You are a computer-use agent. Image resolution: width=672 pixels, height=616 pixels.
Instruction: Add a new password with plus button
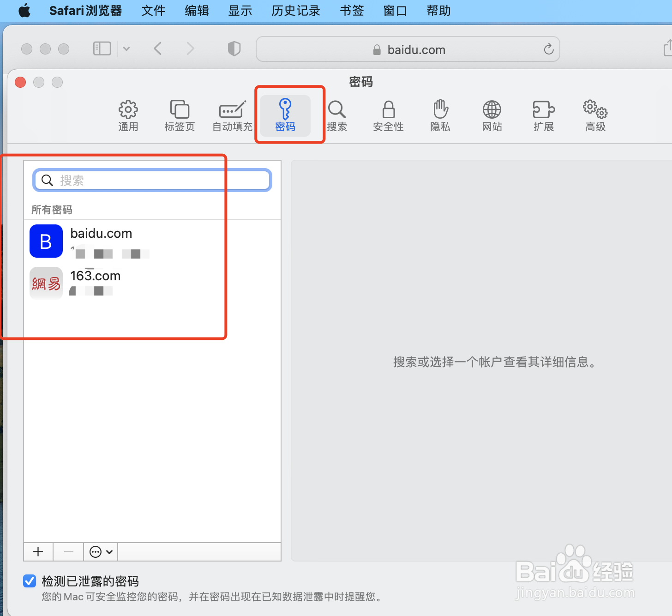38,552
